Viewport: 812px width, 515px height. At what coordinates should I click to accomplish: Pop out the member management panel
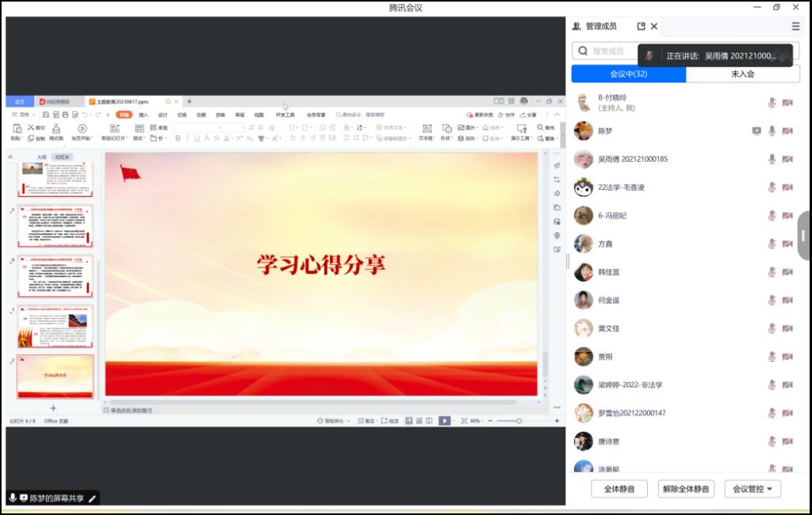641,26
